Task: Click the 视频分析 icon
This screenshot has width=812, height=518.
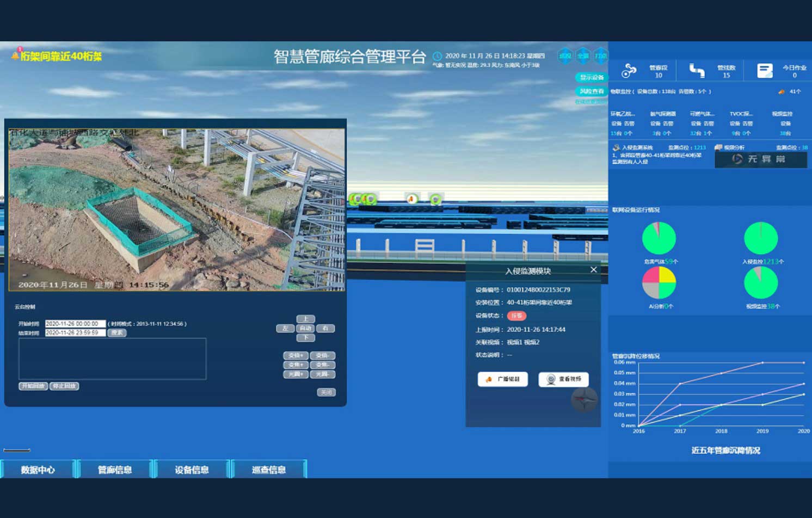Action: pos(718,147)
